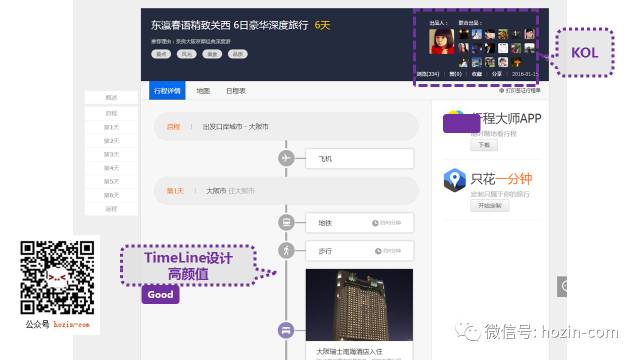Click the trip title 东瀛春语精致关西
This screenshot has width=640, height=360.
[229, 25]
